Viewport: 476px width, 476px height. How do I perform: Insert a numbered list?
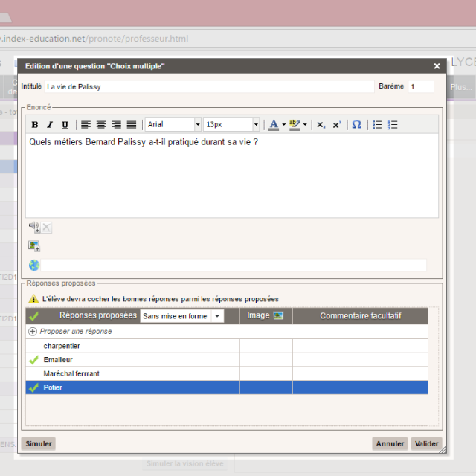393,125
